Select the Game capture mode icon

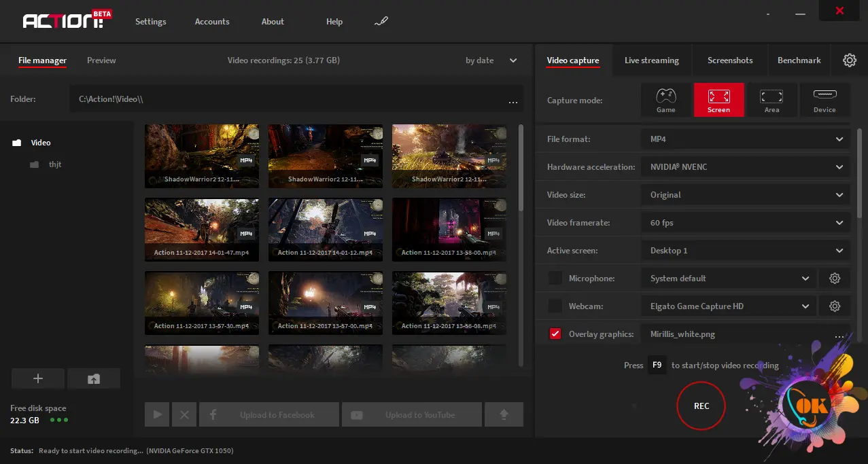(x=665, y=100)
